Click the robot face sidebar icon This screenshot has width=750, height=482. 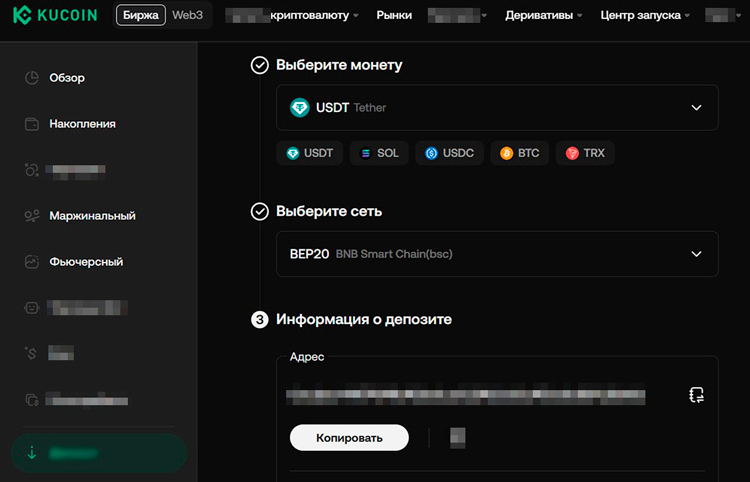pos(32,308)
